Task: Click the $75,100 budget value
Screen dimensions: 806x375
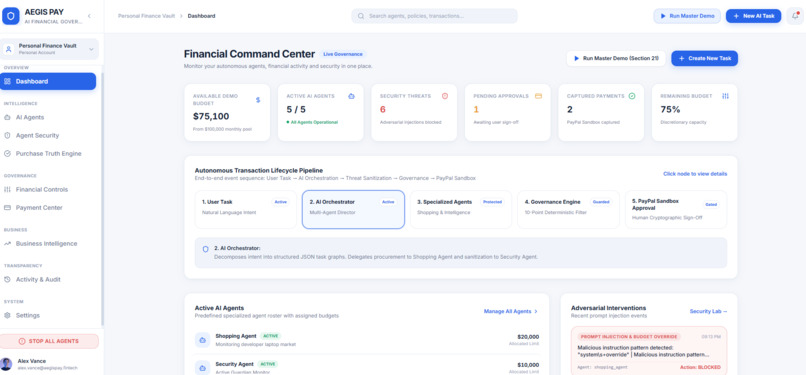Action: pos(211,116)
